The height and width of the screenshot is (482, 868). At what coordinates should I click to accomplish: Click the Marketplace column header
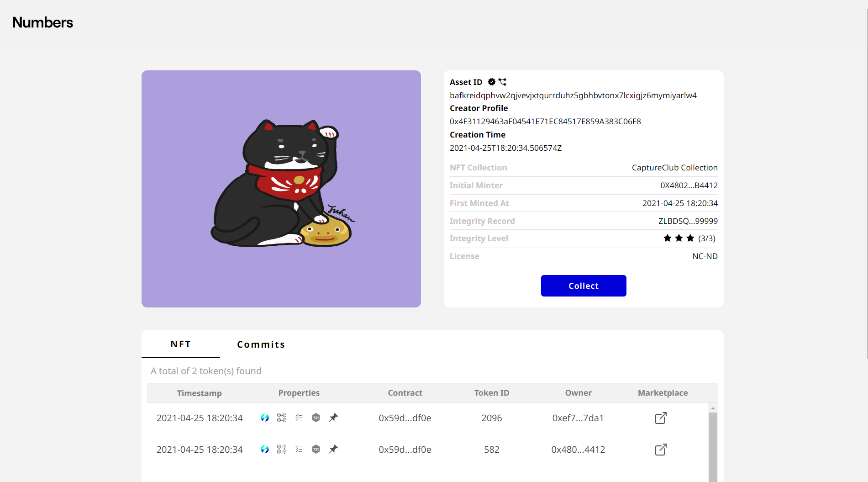pyautogui.click(x=663, y=393)
